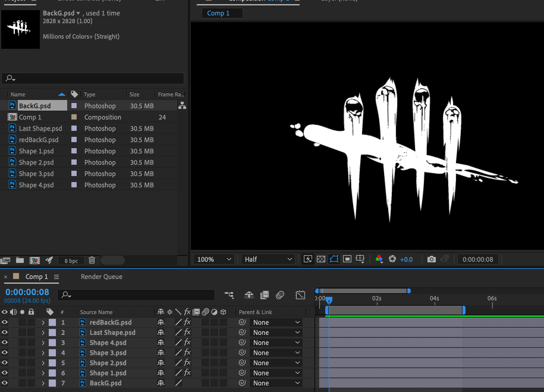The width and height of the screenshot is (544, 392).
Task: Toggle hide shy layers icon
Action: pyautogui.click(x=249, y=295)
